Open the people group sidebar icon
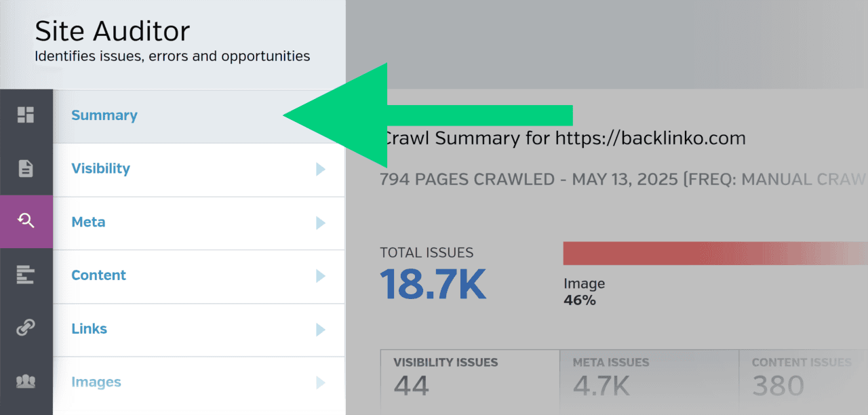Image resolution: width=868 pixels, height=415 pixels. point(26,382)
